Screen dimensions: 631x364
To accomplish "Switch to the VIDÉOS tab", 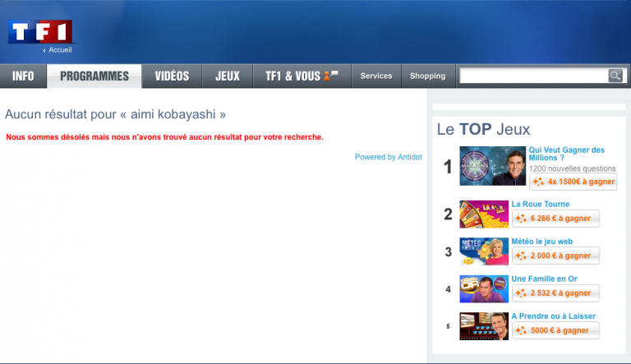I will pyautogui.click(x=172, y=76).
